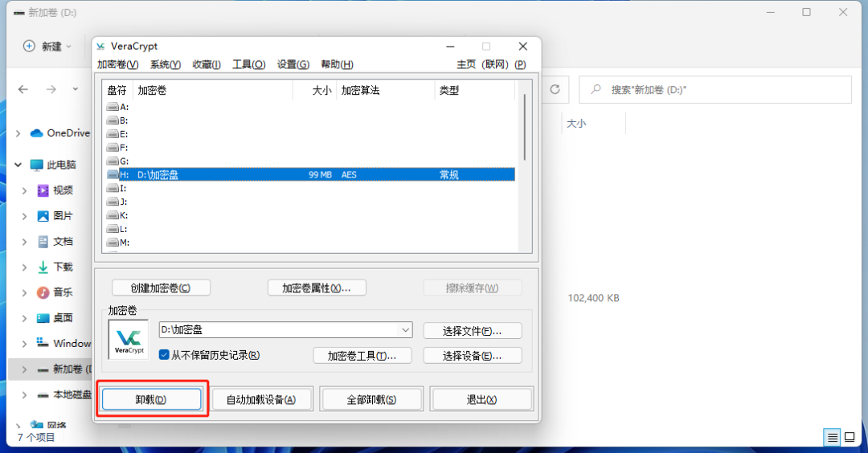This screenshot has height=453, width=868.
Task: Open Explorer recent locations chevron
Action: pos(76,89)
